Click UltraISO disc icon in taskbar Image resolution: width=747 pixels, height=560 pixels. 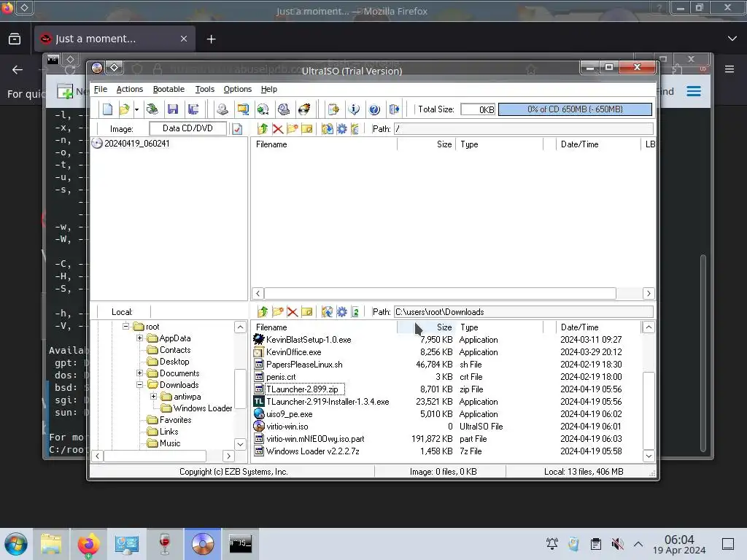click(203, 544)
